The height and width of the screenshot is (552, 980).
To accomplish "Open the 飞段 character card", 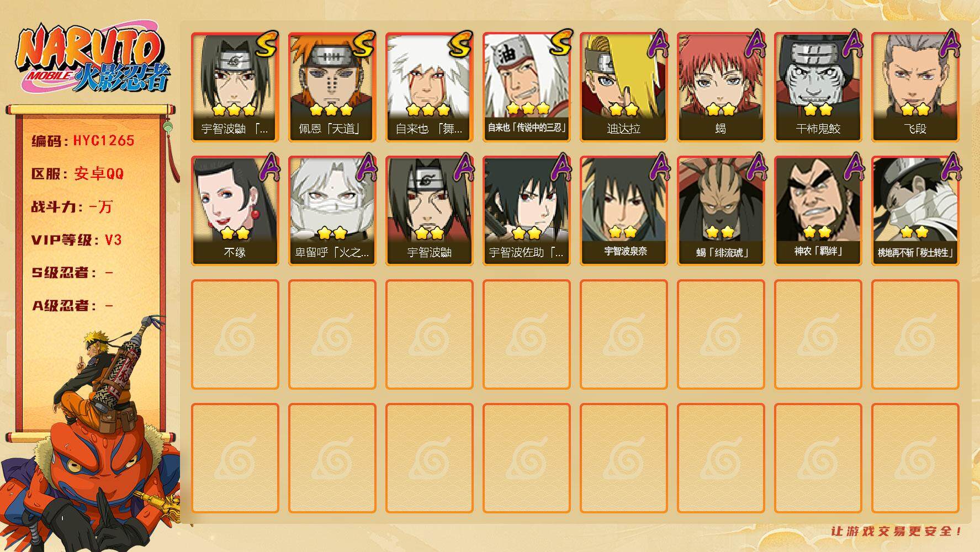I will (x=915, y=87).
